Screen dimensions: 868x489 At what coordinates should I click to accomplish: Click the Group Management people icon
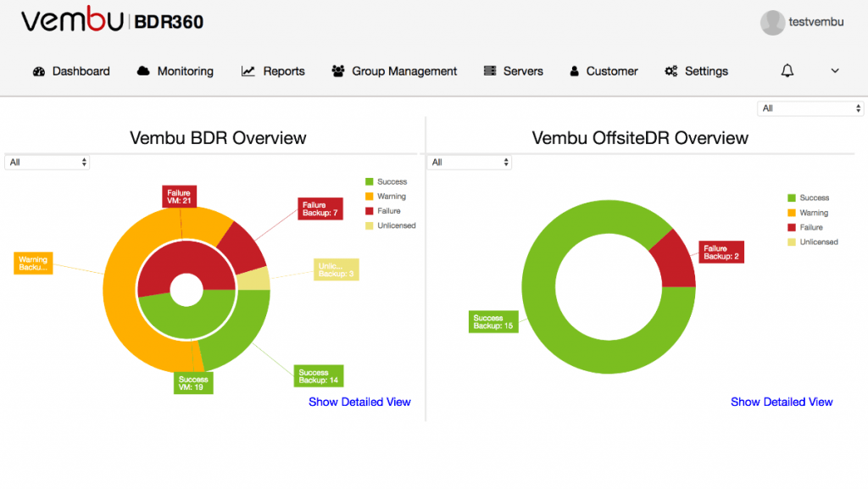click(x=338, y=71)
